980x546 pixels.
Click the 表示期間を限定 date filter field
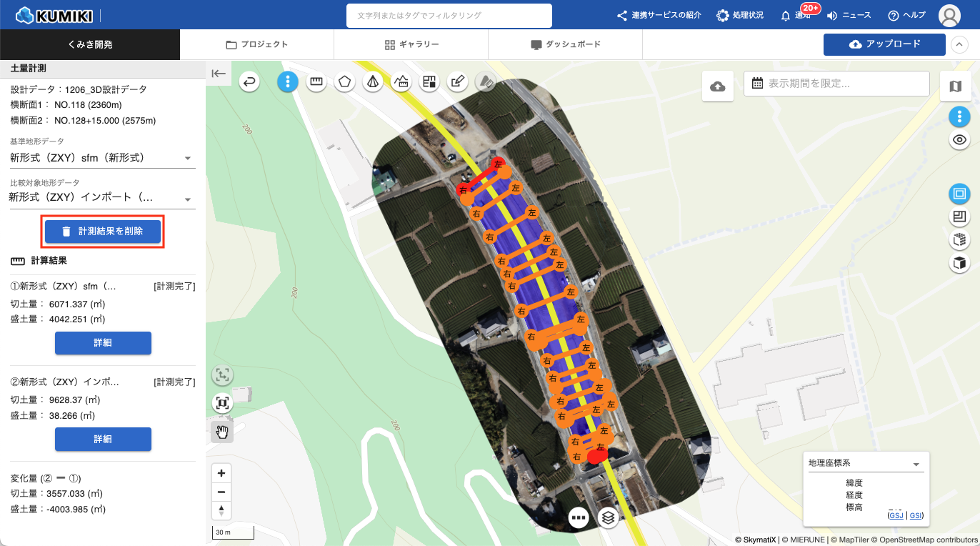[836, 84]
